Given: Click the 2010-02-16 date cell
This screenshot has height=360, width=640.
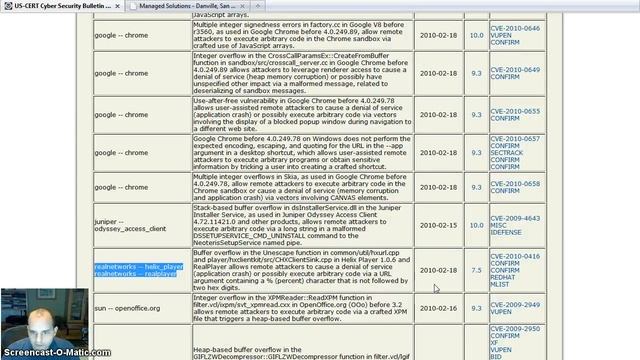Looking at the screenshot, I should tap(438, 308).
